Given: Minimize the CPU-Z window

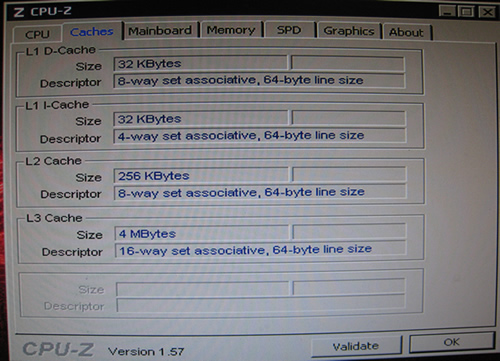Looking at the screenshot, I should (447, 12).
